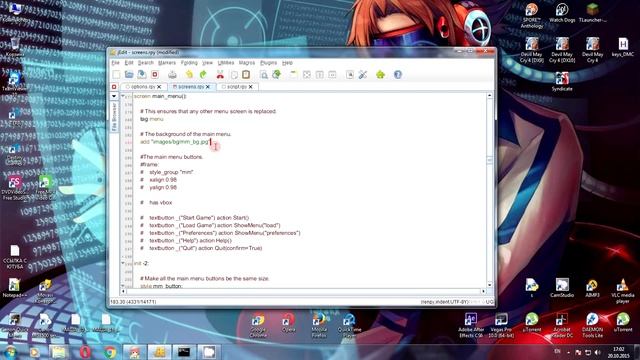Viewport: 640px width, 360px height.
Task: Click red square icon left of options.rpy tab
Action: pos(114,87)
